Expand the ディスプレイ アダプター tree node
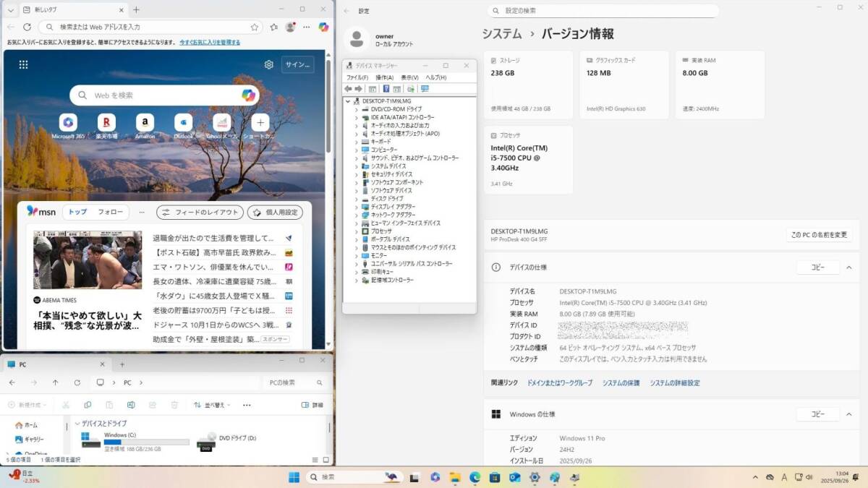 click(x=356, y=207)
